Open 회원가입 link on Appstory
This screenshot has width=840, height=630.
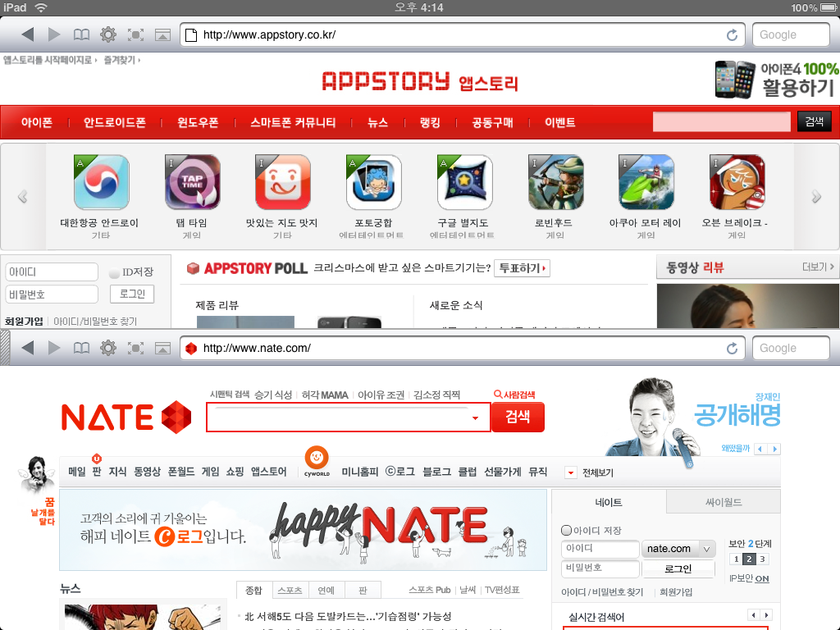(24, 322)
